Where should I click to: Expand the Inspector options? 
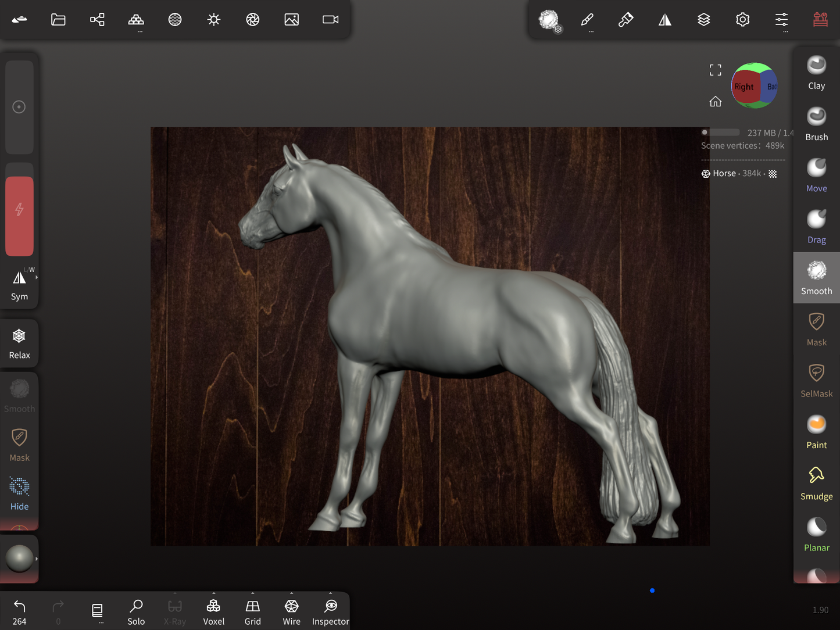(330, 594)
